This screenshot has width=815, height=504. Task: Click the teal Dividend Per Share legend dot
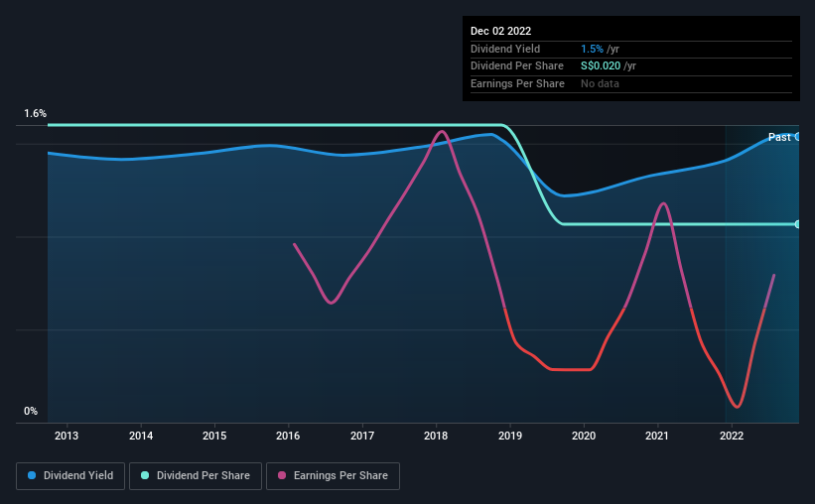click(x=145, y=475)
